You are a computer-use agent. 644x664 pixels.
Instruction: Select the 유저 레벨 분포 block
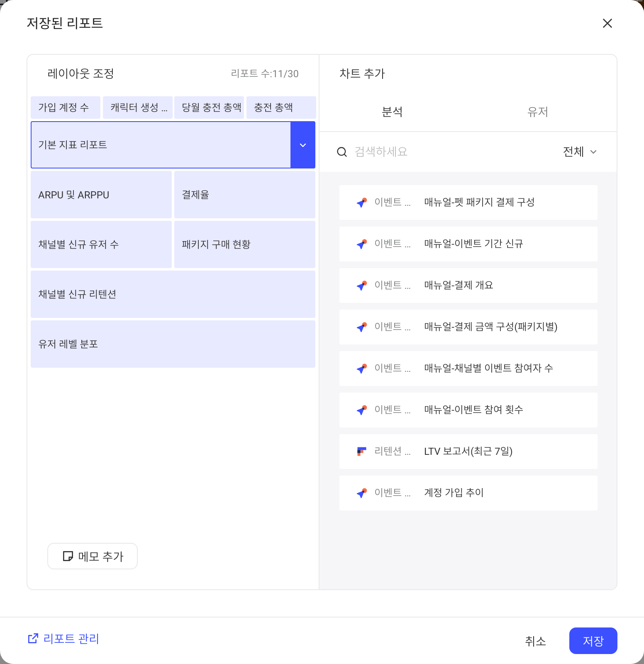click(x=173, y=344)
